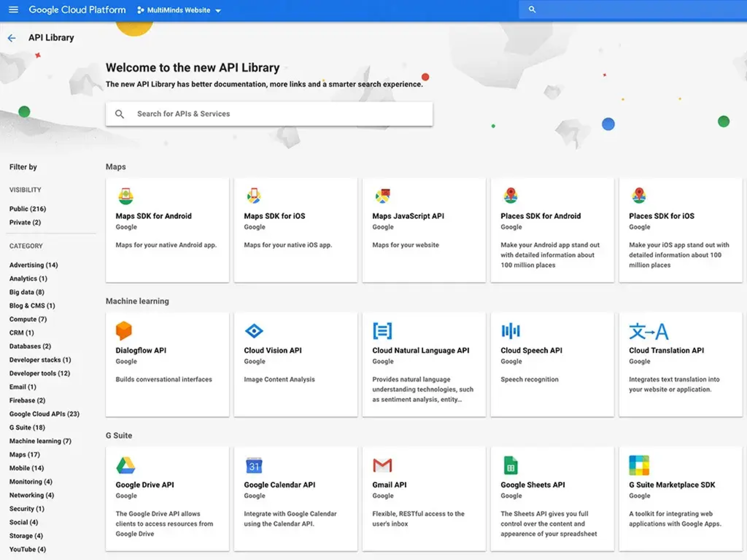Open the Dialogflow API card icon
This screenshot has height=560, width=747.
(x=124, y=331)
